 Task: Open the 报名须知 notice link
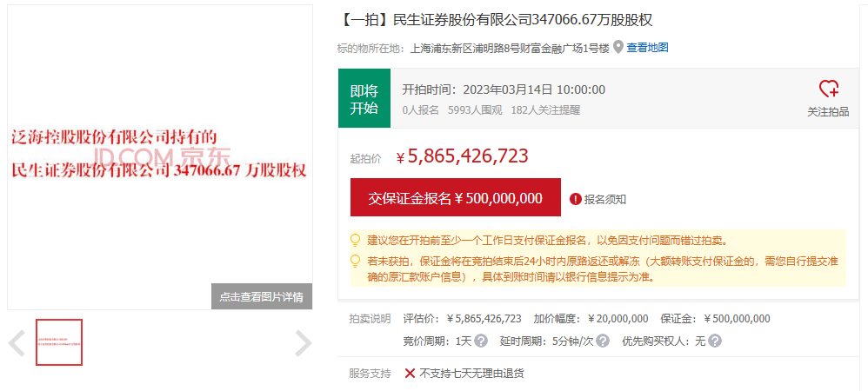605,199
